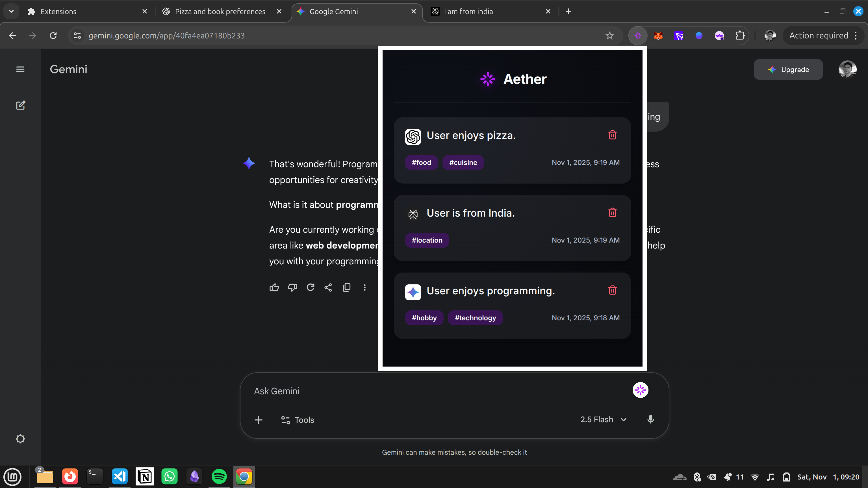This screenshot has height=488, width=868.
Task: Open the tab search dropdown arrow
Action: (x=11, y=12)
